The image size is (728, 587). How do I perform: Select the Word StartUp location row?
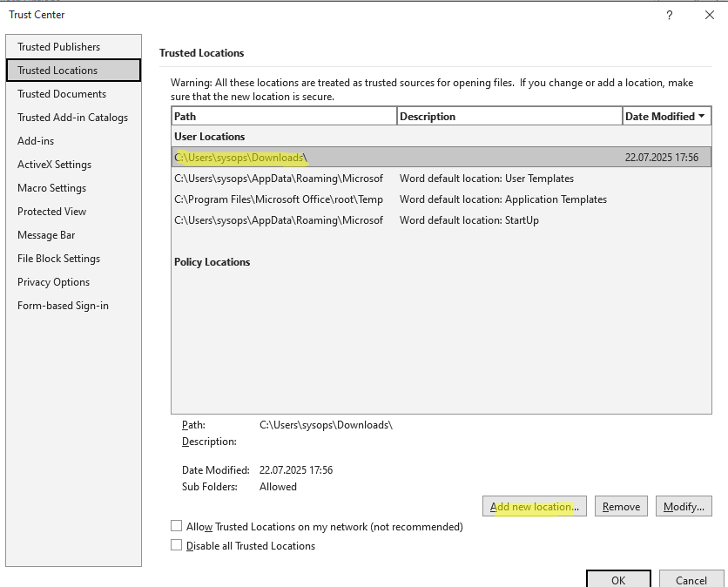[442, 220]
